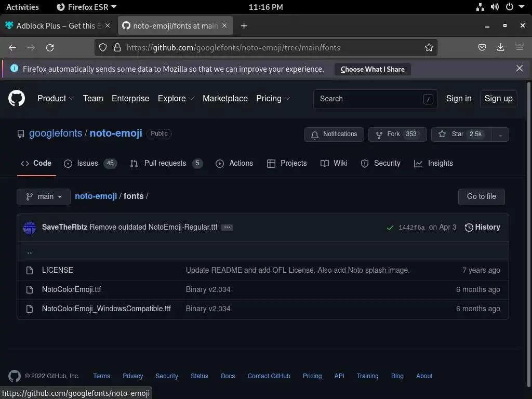The height and width of the screenshot is (399, 532).
Task: Open the Security tab
Action: coord(381,163)
